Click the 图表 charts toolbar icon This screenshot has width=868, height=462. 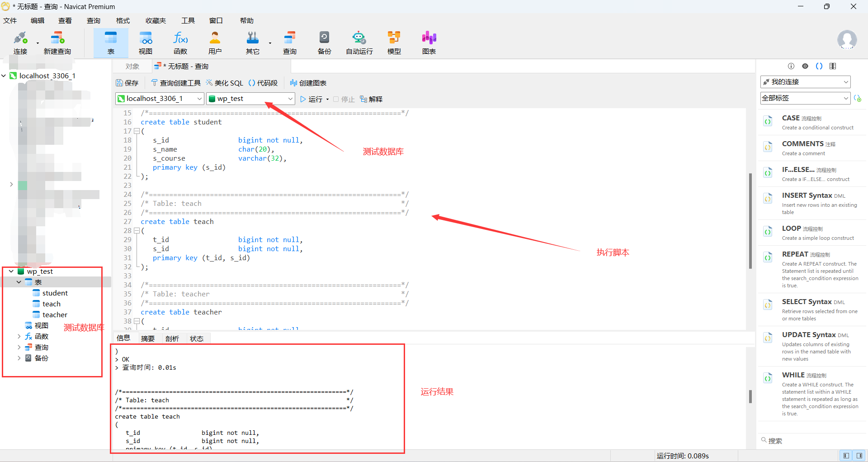pyautogui.click(x=429, y=43)
